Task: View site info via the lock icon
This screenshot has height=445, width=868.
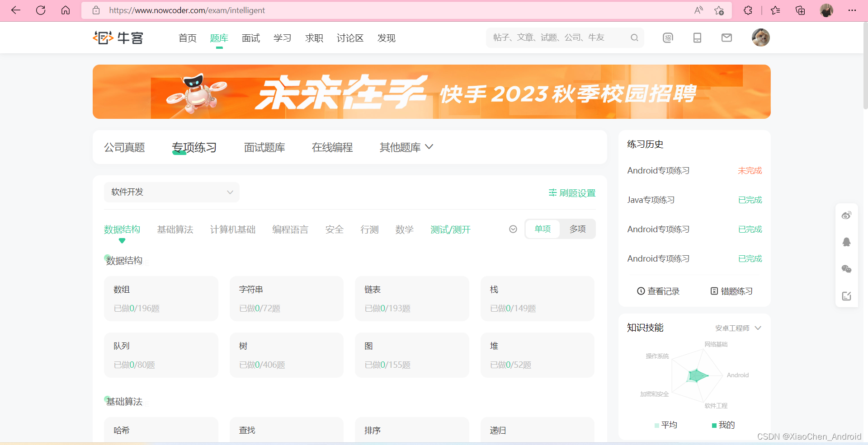Action: coord(96,10)
